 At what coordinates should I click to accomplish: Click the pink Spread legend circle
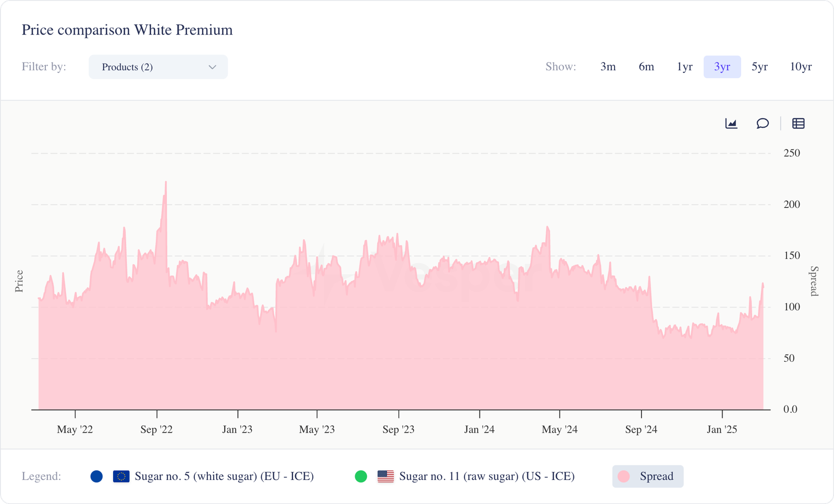tap(623, 476)
